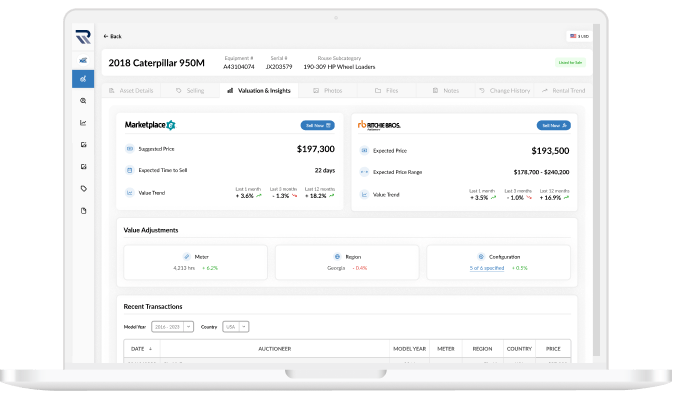
Task: Open the USD currency selector
Action: click(579, 36)
